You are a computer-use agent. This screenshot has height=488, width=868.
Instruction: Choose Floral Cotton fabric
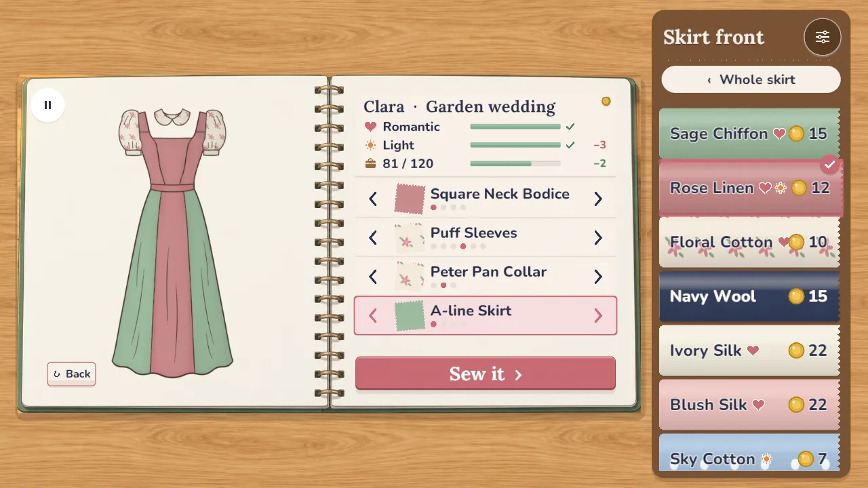pos(749,242)
